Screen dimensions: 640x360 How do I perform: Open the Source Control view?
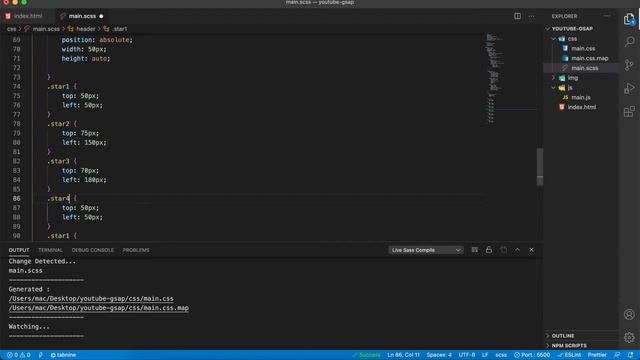629,65
